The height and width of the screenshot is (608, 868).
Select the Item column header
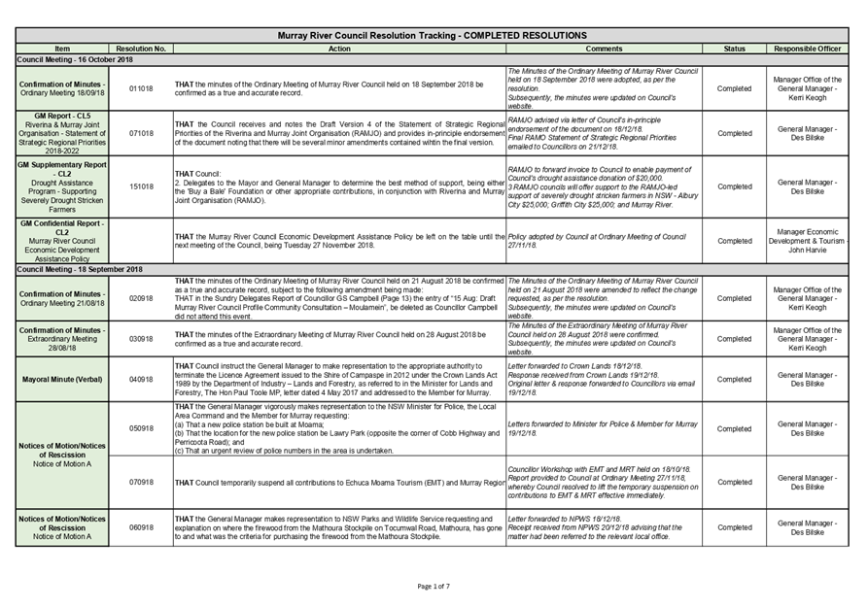[62, 48]
